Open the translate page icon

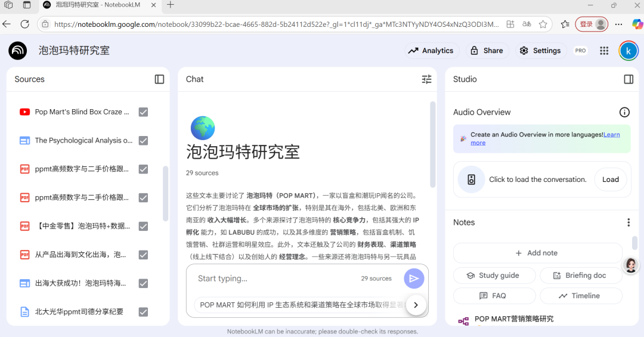tap(527, 24)
